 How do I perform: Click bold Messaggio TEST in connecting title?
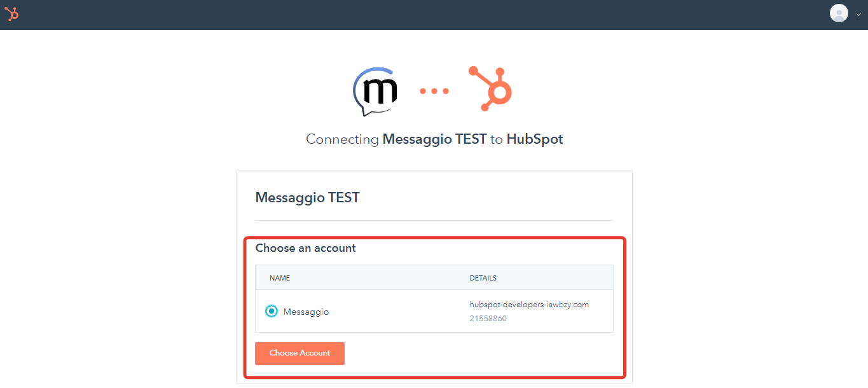(434, 139)
